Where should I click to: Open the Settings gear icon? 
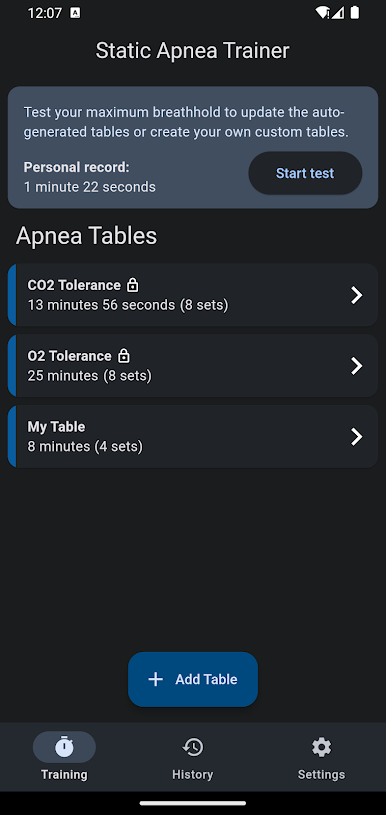point(321,747)
